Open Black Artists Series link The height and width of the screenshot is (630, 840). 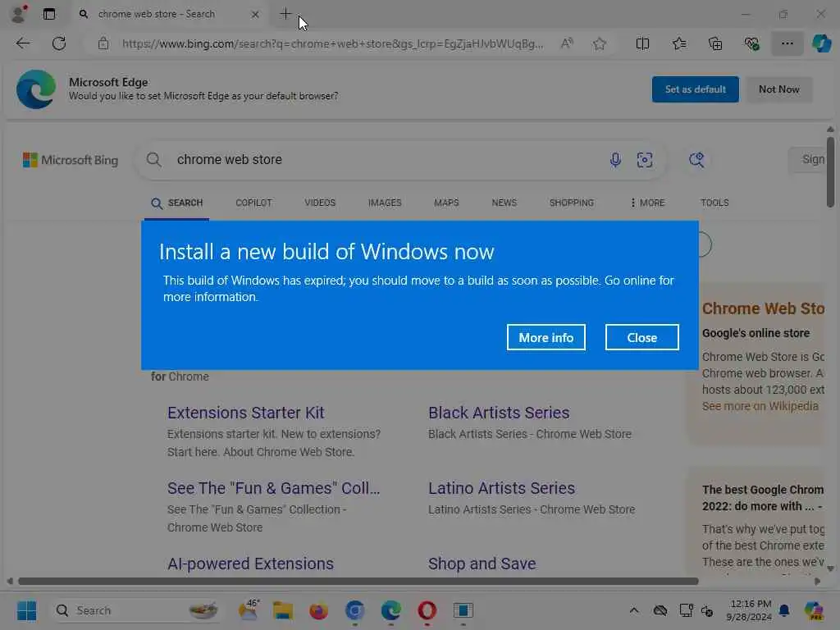click(x=499, y=413)
